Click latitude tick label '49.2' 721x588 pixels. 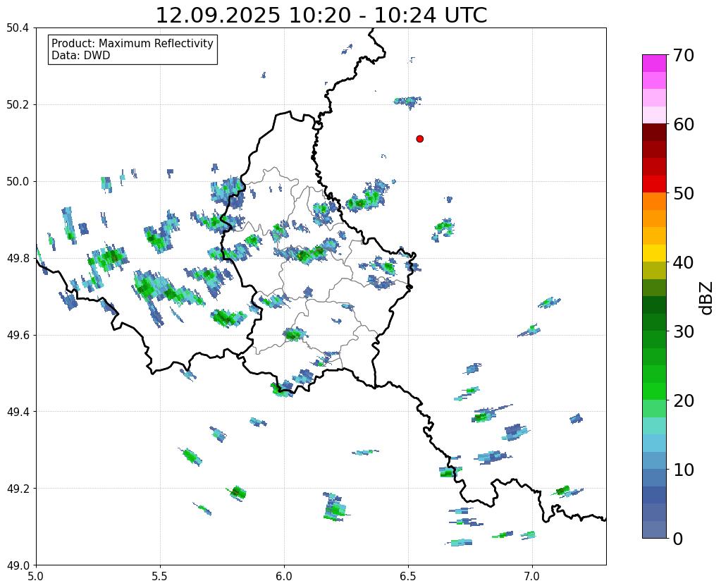[x=18, y=488]
